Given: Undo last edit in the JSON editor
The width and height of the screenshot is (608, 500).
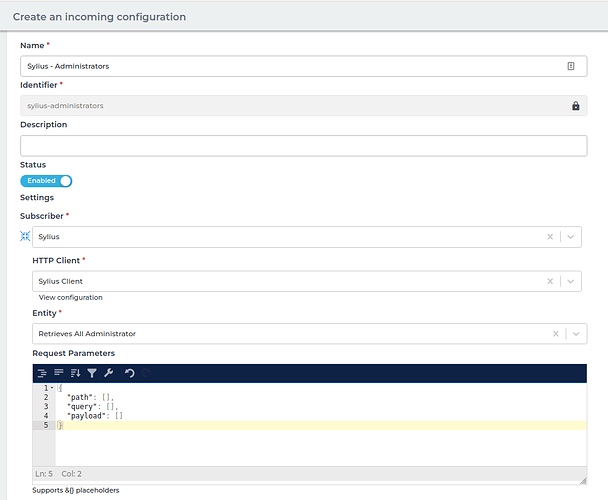Looking at the screenshot, I should (x=130, y=373).
